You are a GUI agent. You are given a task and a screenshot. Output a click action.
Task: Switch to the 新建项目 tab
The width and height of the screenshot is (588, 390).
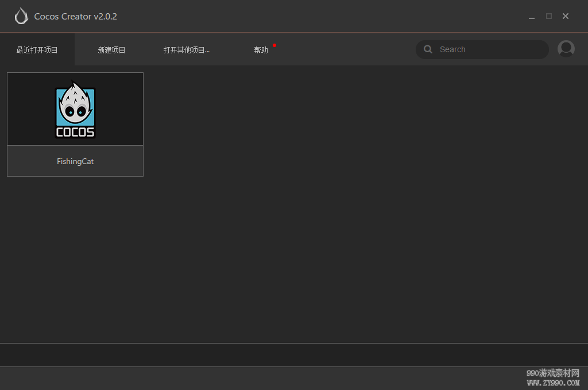(x=111, y=50)
